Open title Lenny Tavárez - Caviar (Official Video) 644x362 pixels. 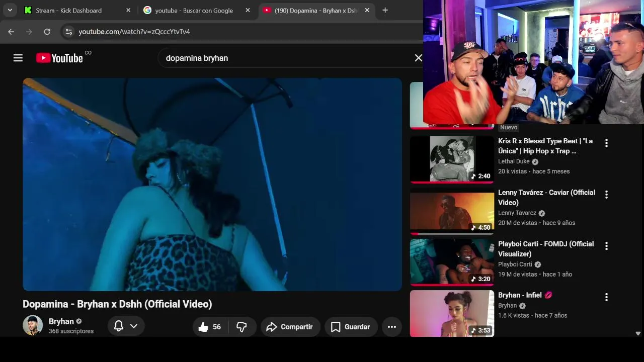pos(546,198)
